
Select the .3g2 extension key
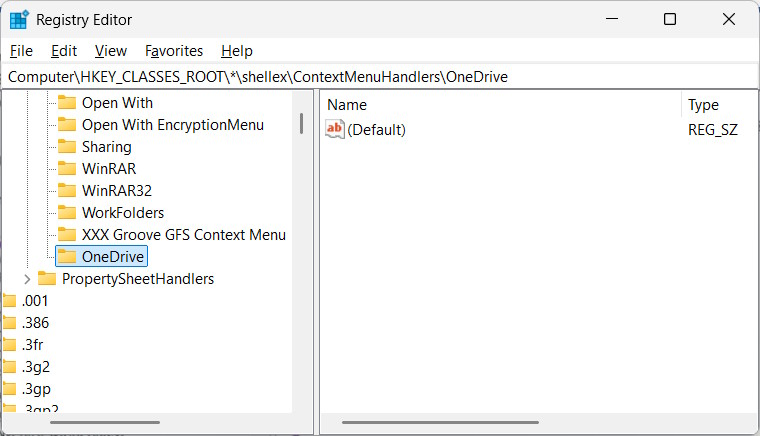(36, 367)
